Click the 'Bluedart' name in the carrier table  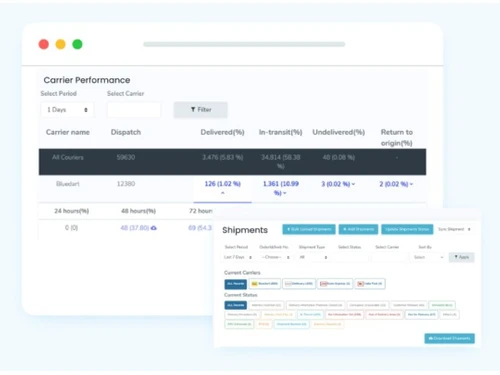[68, 184]
